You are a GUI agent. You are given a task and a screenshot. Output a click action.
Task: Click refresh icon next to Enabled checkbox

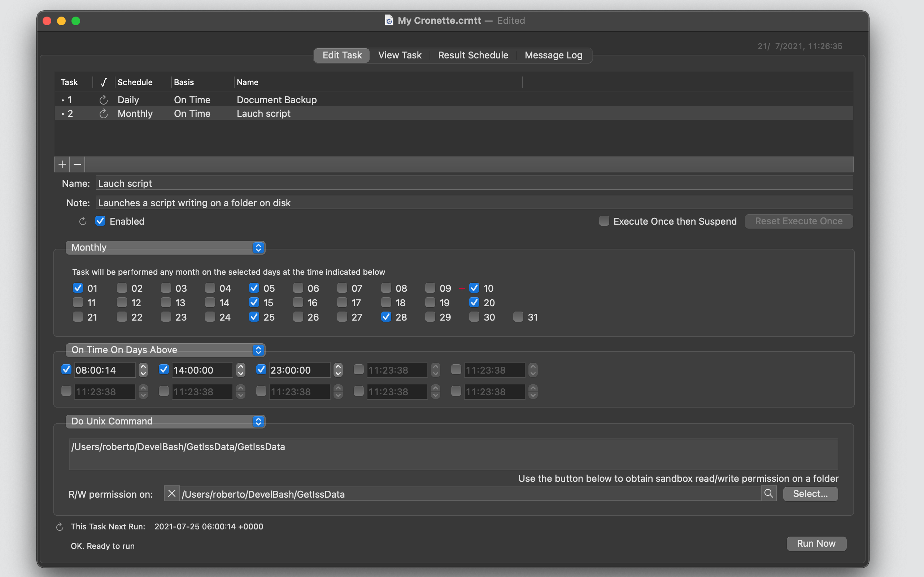click(82, 221)
